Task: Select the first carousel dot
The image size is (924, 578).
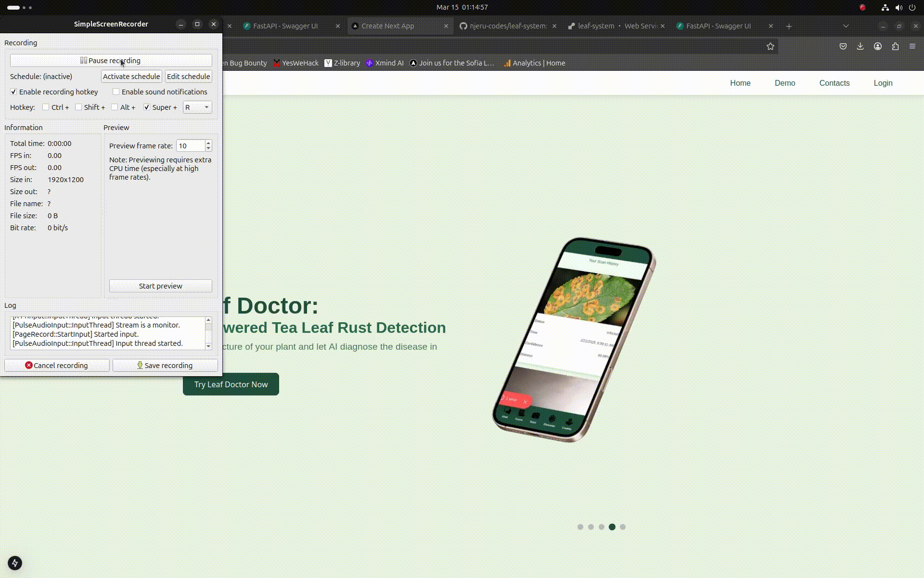Action: click(x=580, y=527)
